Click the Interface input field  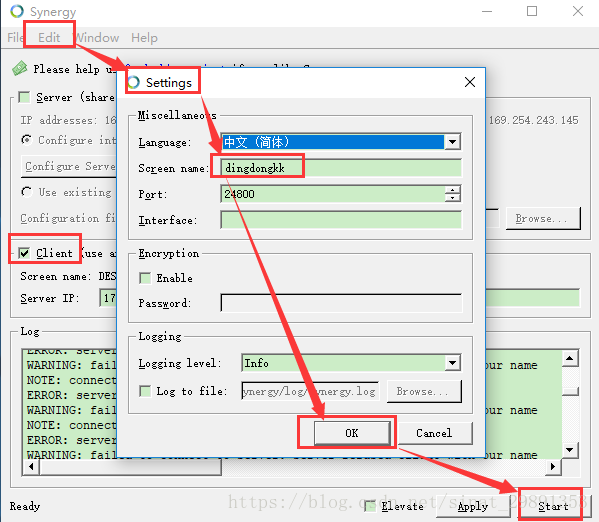click(341, 220)
